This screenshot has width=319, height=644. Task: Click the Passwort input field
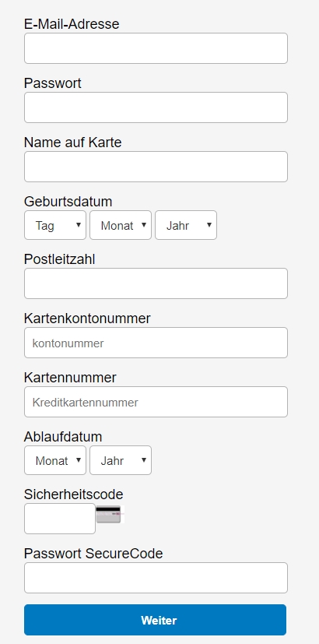pyautogui.click(x=156, y=107)
